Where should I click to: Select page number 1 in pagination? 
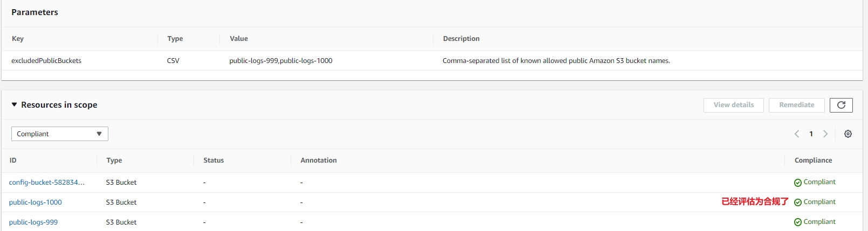pyautogui.click(x=811, y=134)
